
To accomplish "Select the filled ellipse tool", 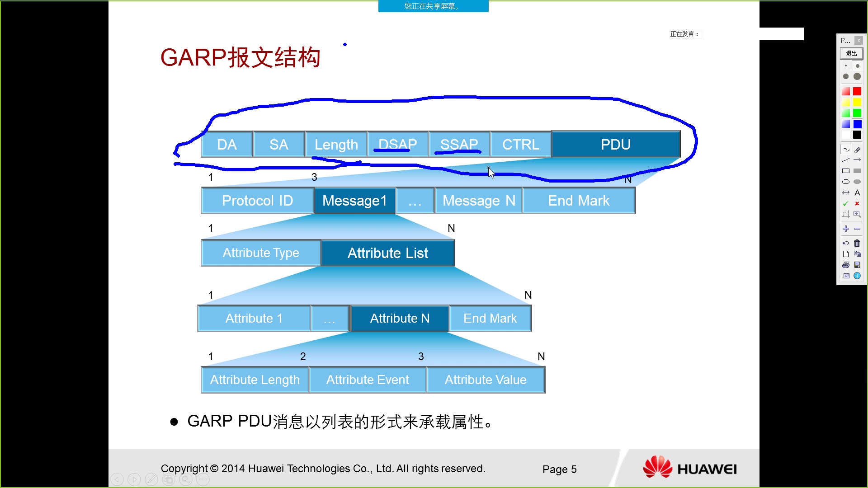I will click(857, 182).
